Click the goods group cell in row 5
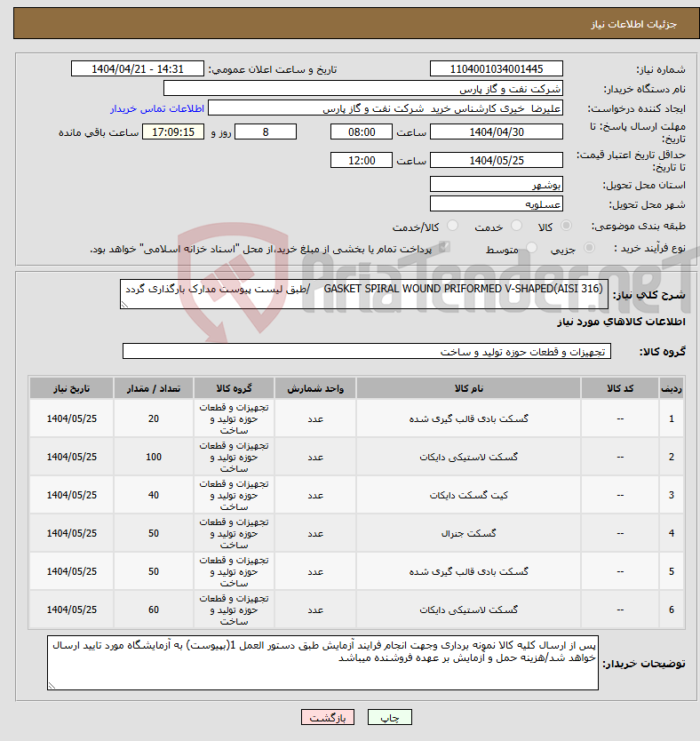Screen dimensions: 700x741 coord(234,572)
